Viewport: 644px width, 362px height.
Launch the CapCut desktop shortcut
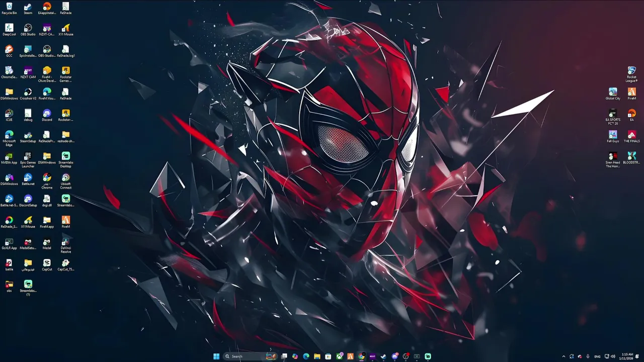coord(47,265)
